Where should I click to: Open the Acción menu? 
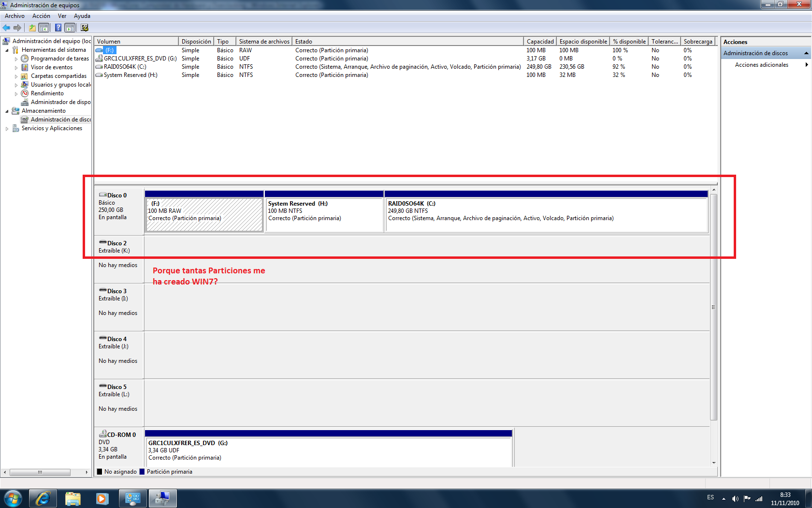click(x=41, y=16)
